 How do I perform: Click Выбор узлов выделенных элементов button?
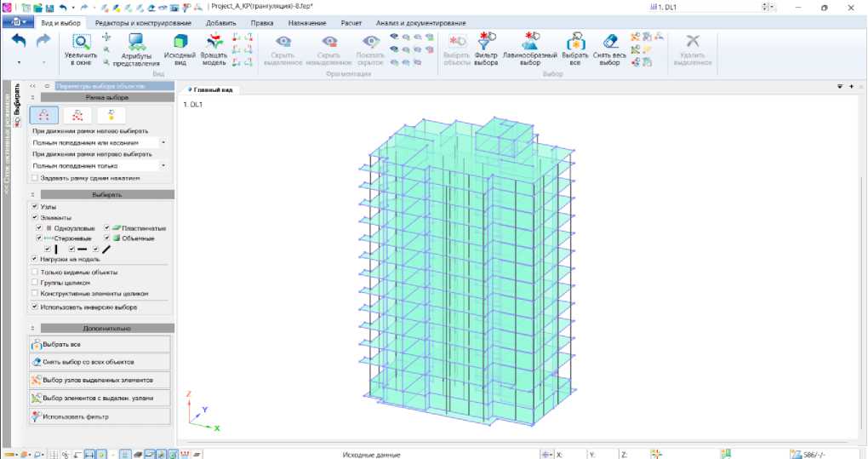pyautogui.click(x=100, y=380)
